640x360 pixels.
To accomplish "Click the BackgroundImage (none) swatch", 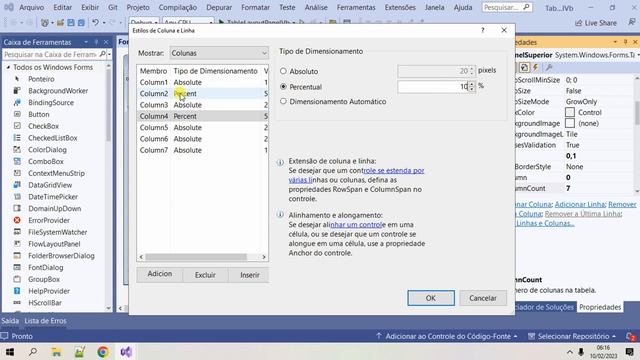I will [x=570, y=123].
